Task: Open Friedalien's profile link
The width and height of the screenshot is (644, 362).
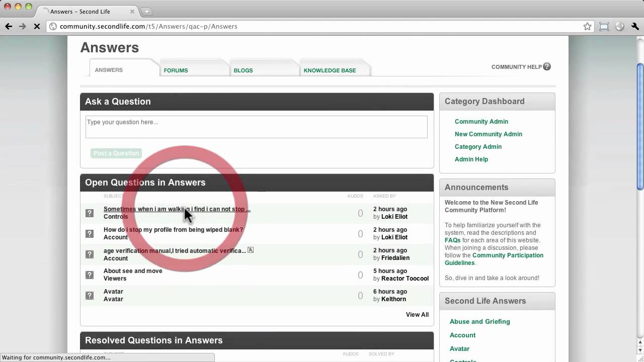Action: coord(395,258)
